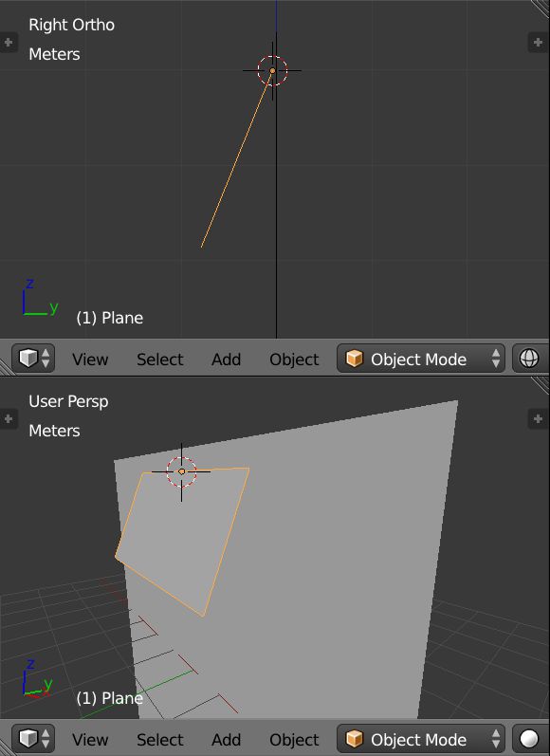This screenshot has width=550, height=756.
Task: Expand tool shelf plus icon in User Persp view
Action: (9, 419)
